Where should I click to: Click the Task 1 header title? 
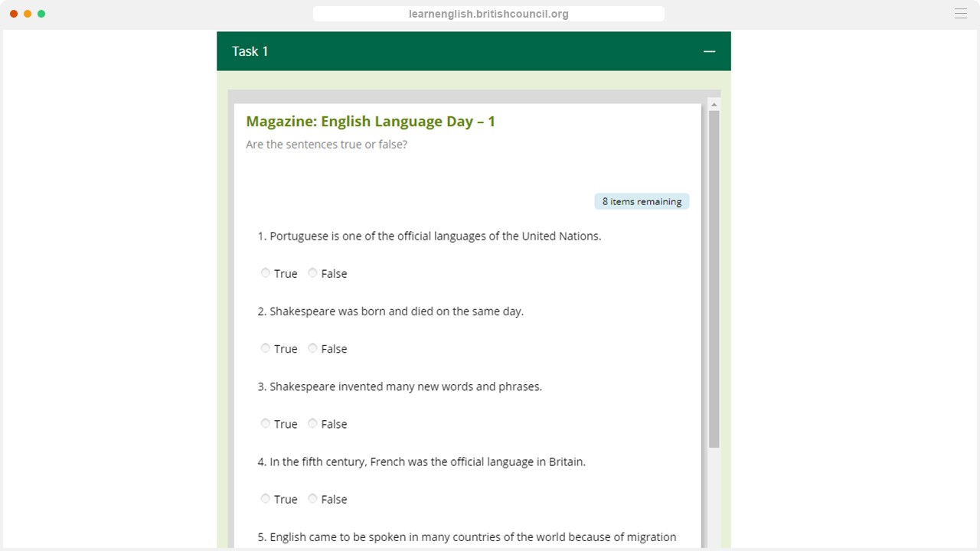(250, 51)
